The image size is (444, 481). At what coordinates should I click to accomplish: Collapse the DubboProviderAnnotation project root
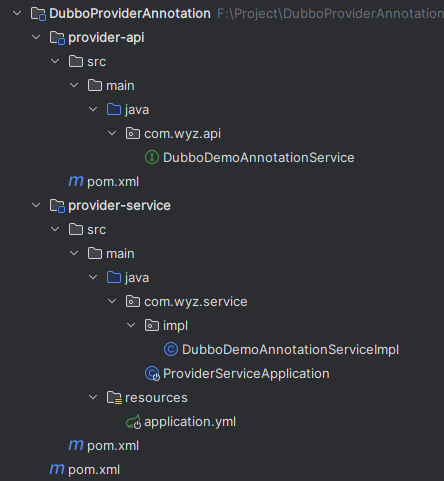(x=17, y=13)
